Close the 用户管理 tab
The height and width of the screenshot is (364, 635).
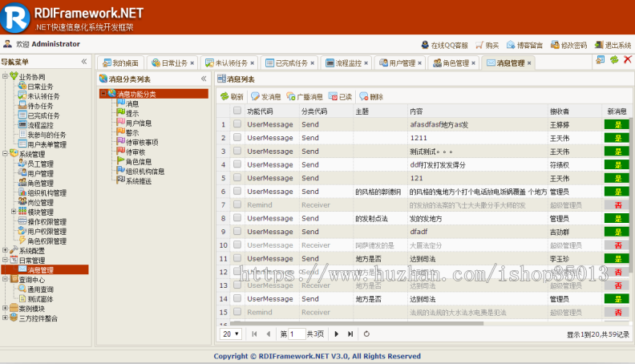click(x=419, y=63)
